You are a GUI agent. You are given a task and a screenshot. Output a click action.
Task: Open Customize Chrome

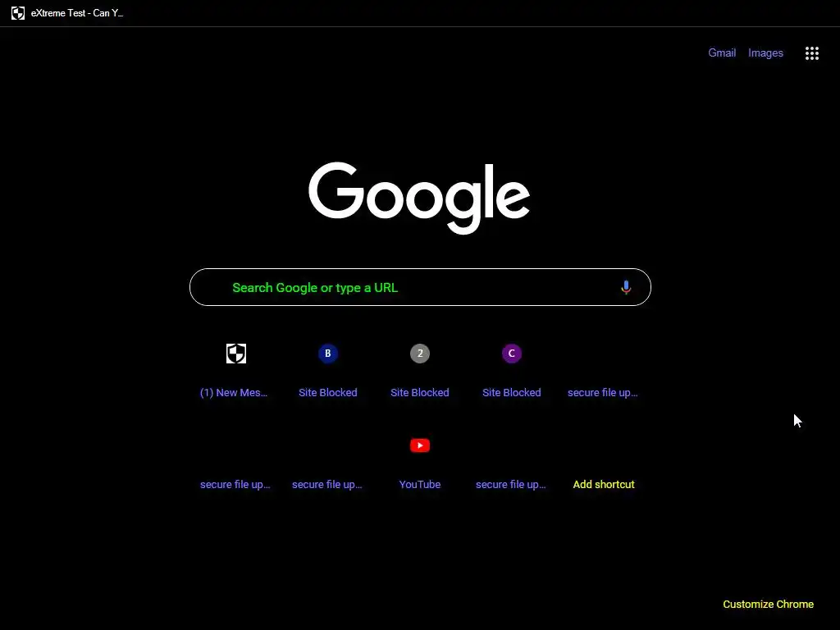[x=768, y=605]
